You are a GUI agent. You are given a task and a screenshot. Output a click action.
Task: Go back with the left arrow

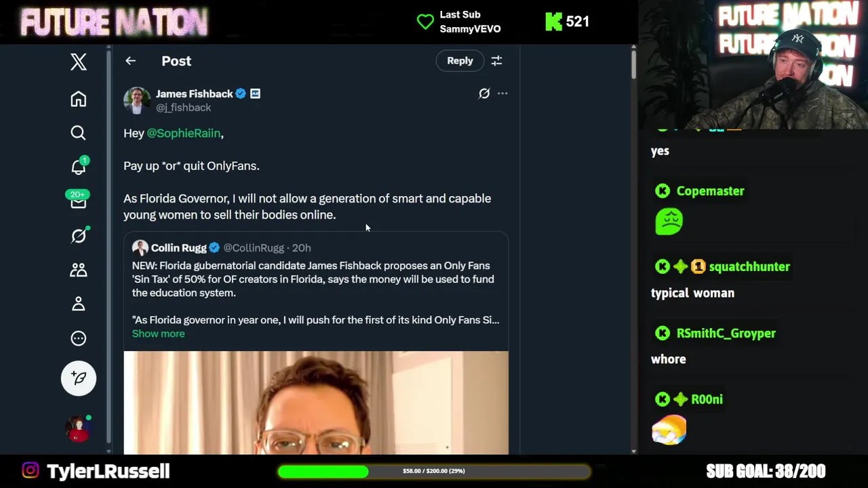click(130, 61)
